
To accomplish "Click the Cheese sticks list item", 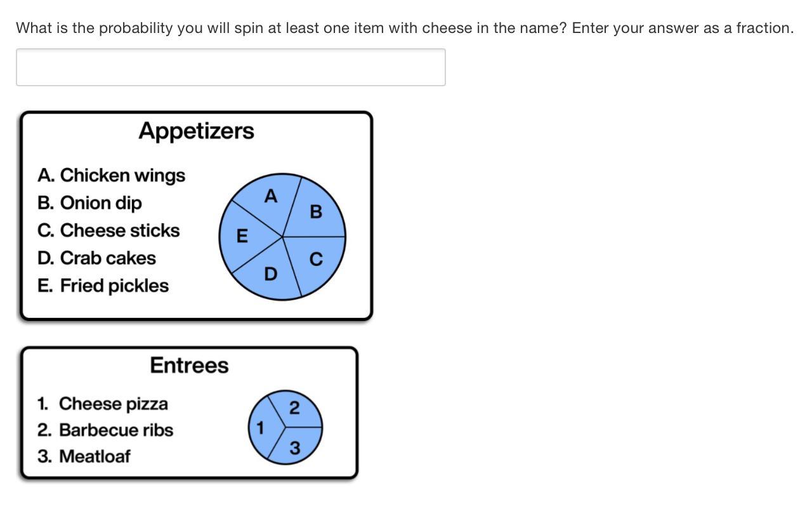I will (108, 230).
